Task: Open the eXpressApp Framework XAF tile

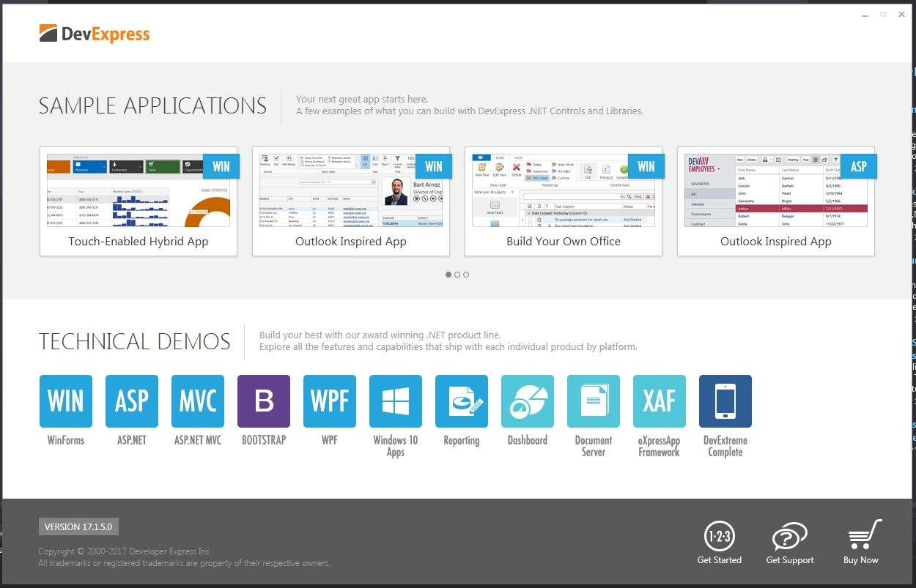Action: [660, 401]
